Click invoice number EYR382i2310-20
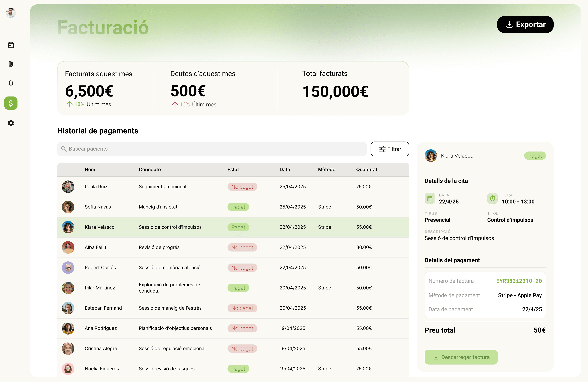The height and width of the screenshot is (382, 588). coord(519,281)
